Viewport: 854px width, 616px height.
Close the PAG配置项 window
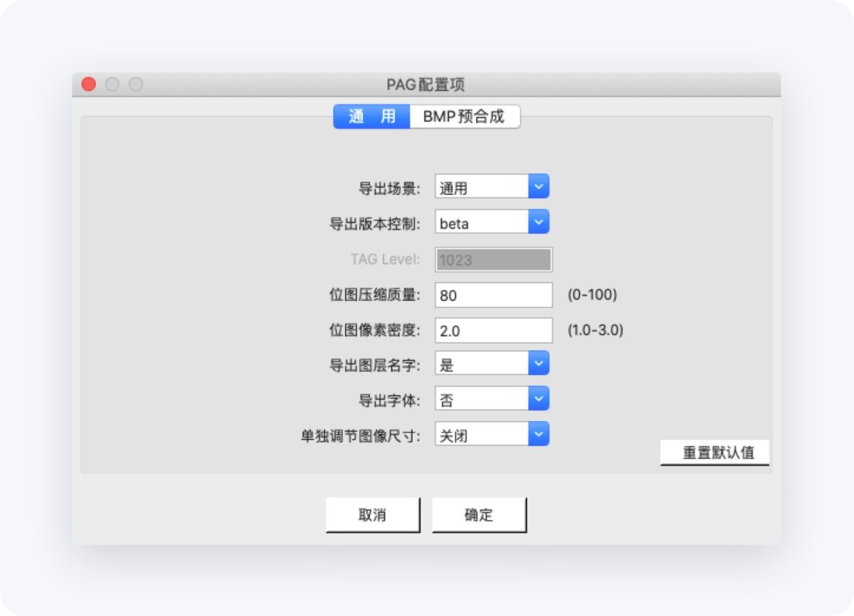pyautogui.click(x=89, y=85)
